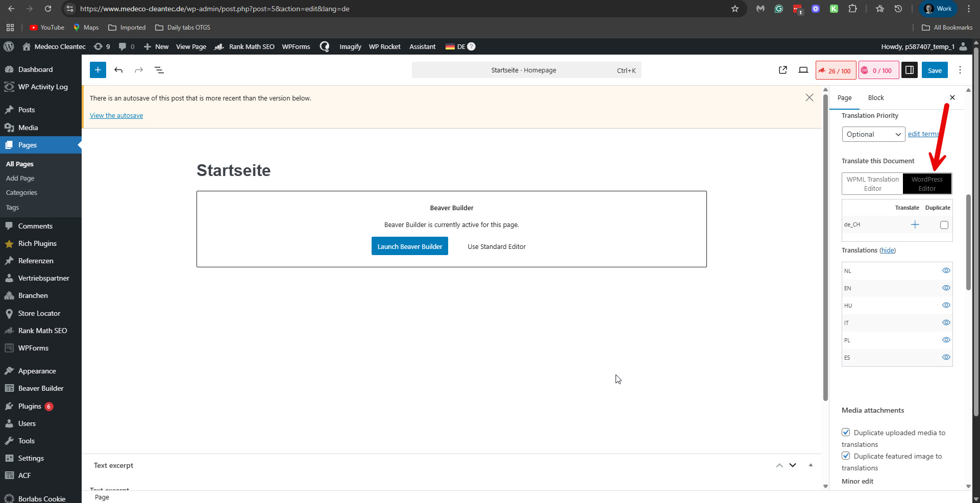Click the undo arrow icon
Image resolution: width=980 pixels, height=503 pixels.
(x=118, y=70)
